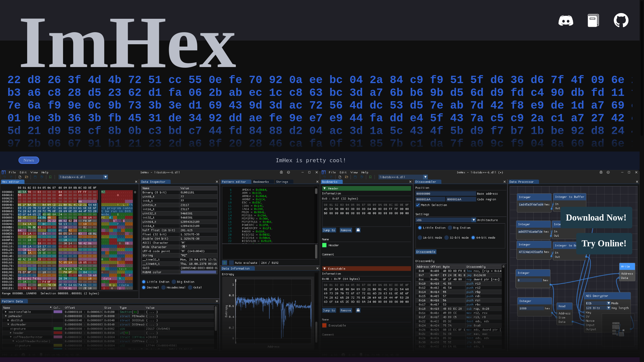This screenshot has width=644, height=362.
Task: Click bookmark icon in right window toolbar
Action: pyautogui.click(x=370, y=177)
